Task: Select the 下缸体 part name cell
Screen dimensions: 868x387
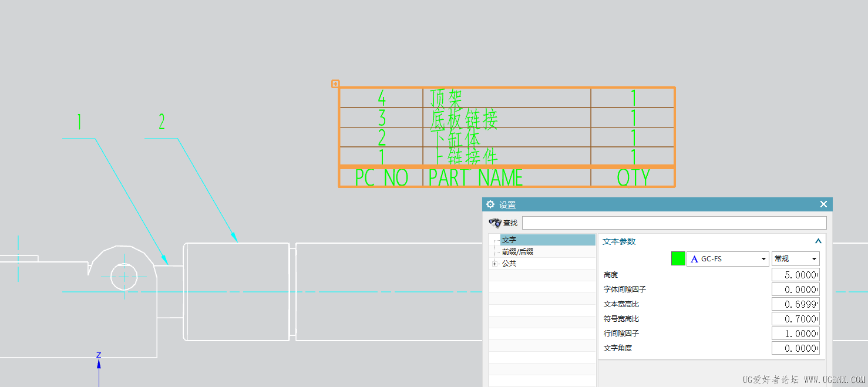Action: coord(507,137)
